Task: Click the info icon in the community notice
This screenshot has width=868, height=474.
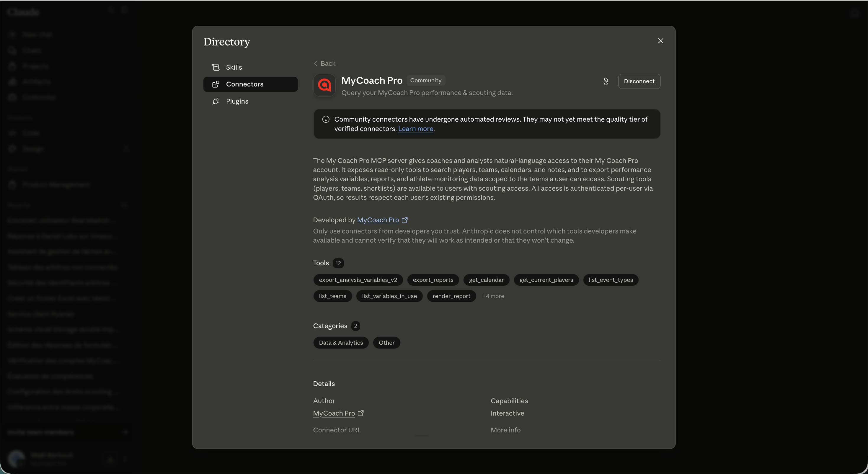Action: click(x=325, y=119)
